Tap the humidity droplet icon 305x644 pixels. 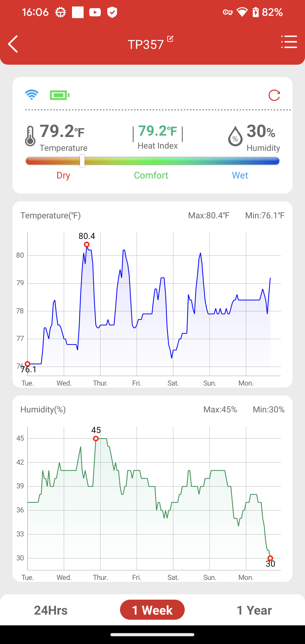(235, 136)
